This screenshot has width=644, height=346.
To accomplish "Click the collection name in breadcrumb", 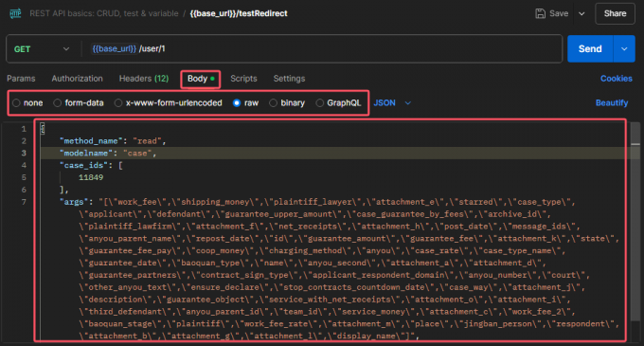I will [104, 13].
